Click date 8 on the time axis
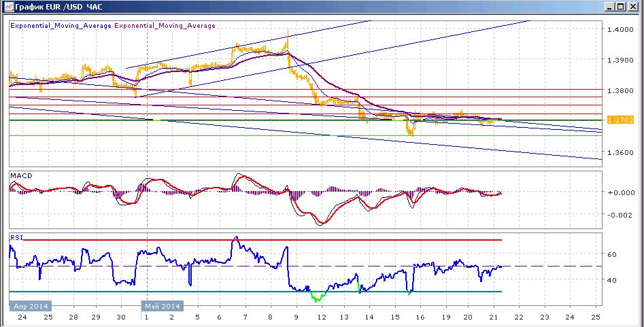 click(270, 317)
